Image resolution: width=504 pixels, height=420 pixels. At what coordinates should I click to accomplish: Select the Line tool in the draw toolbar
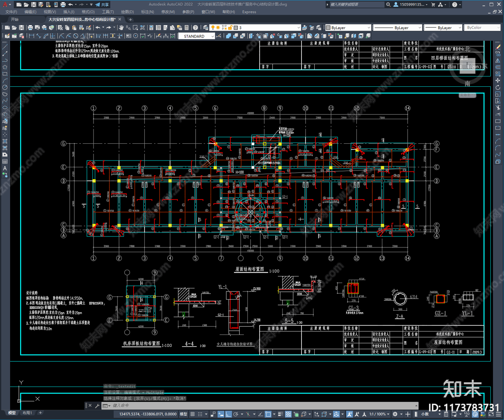pos(5,47)
